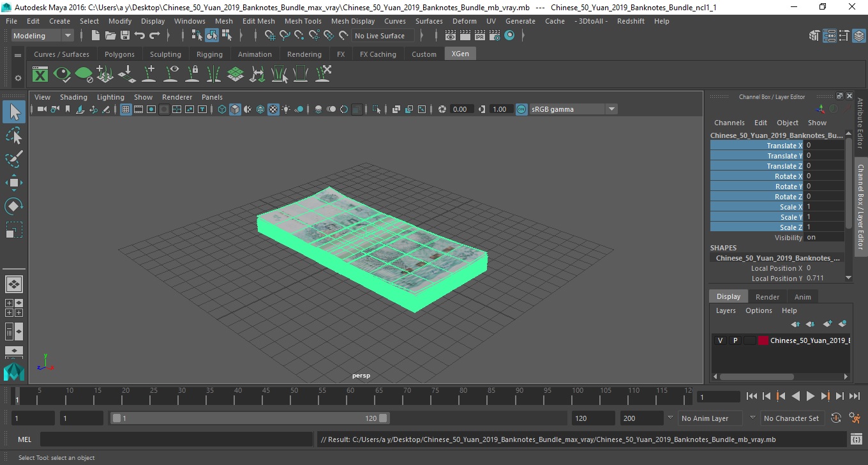Switch to the FX Caching shelf tab
This screenshot has height=465, width=868.
point(378,54)
